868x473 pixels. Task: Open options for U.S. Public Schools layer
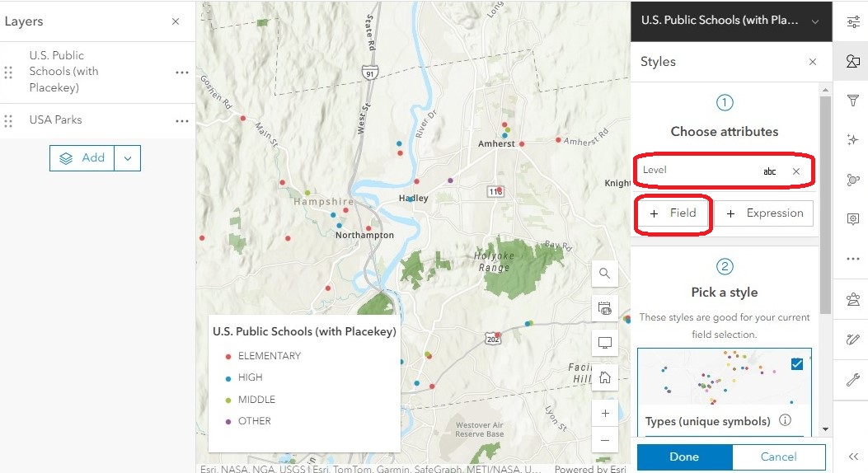click(x=182, y=73)
